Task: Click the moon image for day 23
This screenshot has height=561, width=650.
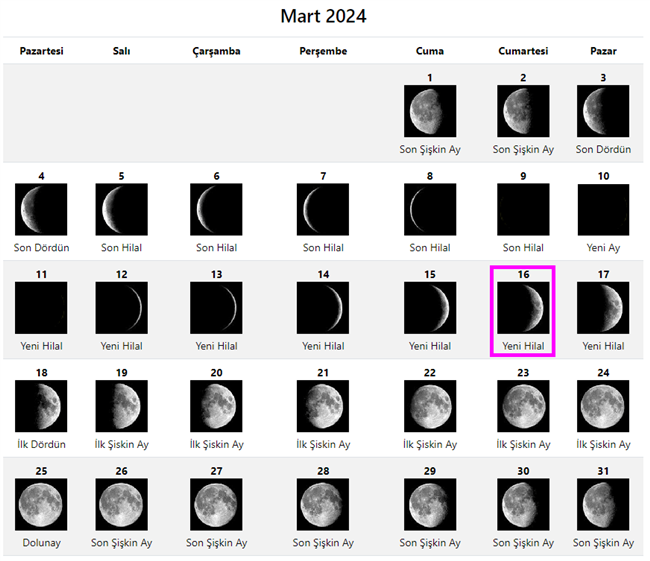Action: pyautogui.click(x=523, y=406)
